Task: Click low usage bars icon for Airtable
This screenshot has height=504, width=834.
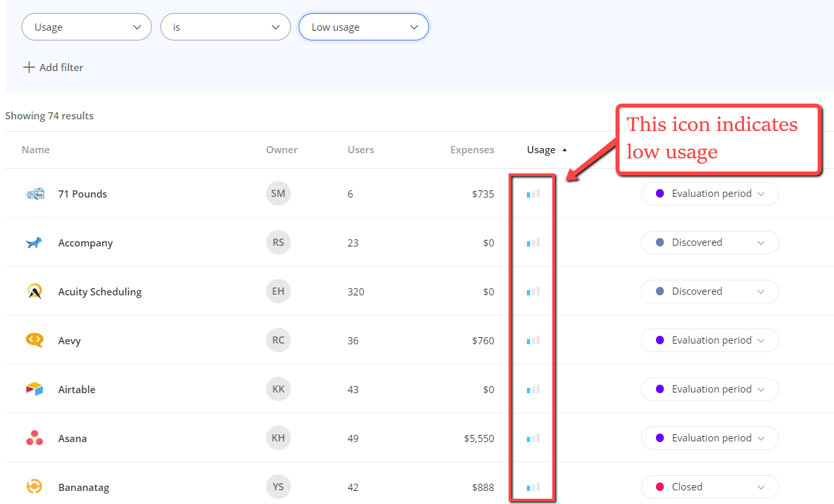Action: tap(533, 389)
